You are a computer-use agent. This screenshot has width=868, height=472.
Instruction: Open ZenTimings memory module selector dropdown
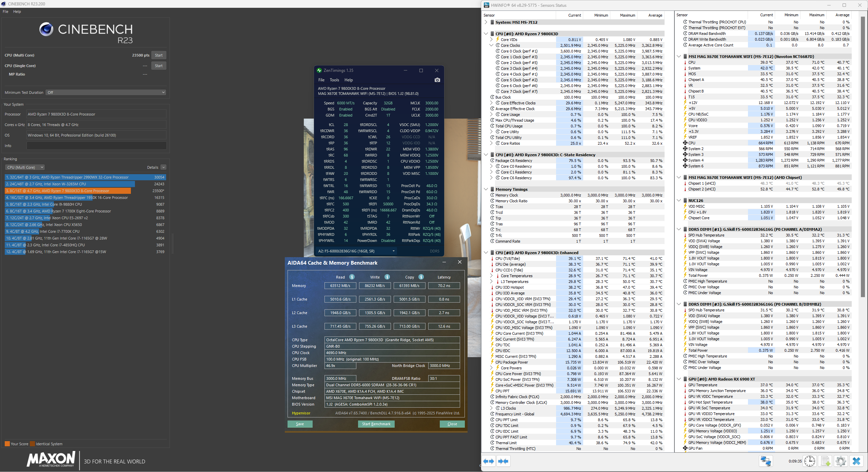point(356,251)
